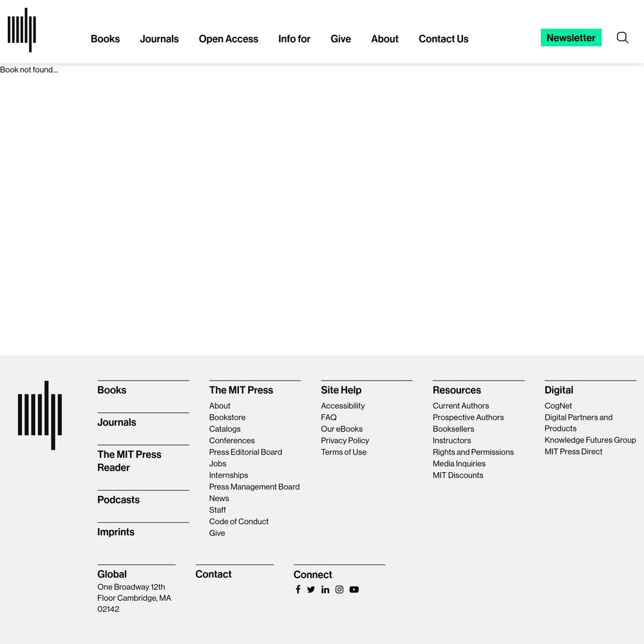Open the Instagram social icon
The height and width of the screenshot is (644, 644).
pyautogui.click(x=339, y=589)
